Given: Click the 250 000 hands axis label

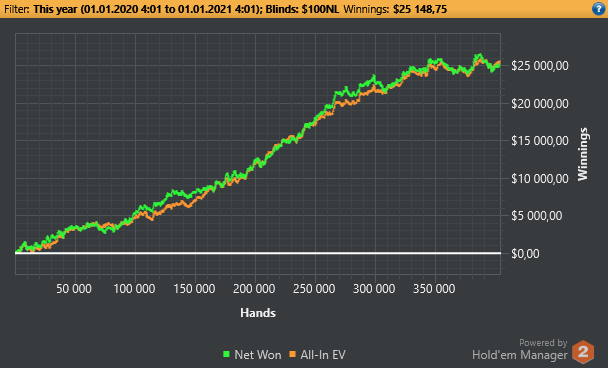Looking at the screenshot, I should [314, 289].
